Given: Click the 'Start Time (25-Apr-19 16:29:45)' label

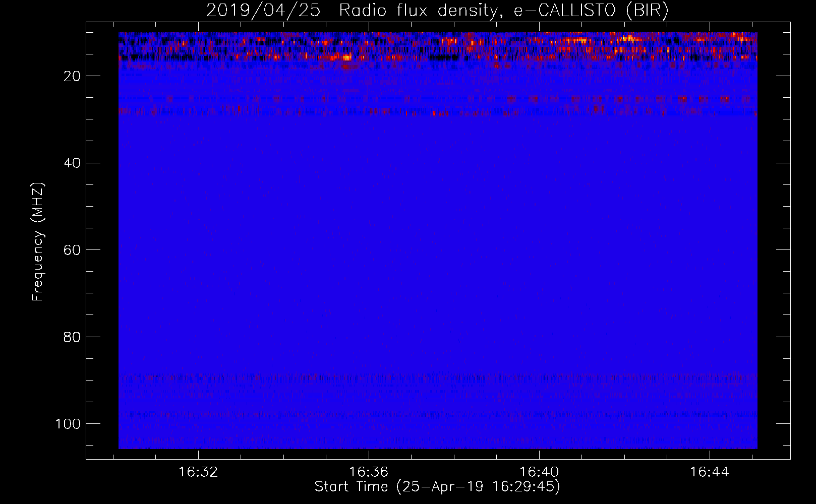Looking at the screenshot, I should [437, 487].
